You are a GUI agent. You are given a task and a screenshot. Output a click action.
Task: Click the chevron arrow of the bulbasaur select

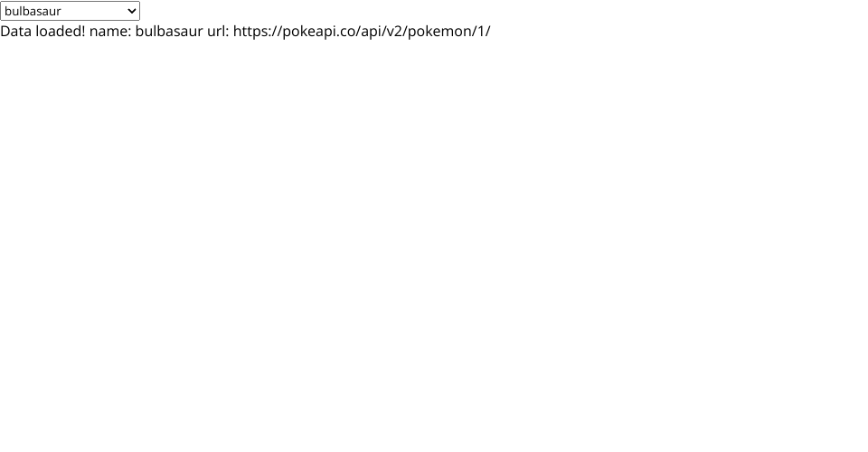tap(132, 11)
